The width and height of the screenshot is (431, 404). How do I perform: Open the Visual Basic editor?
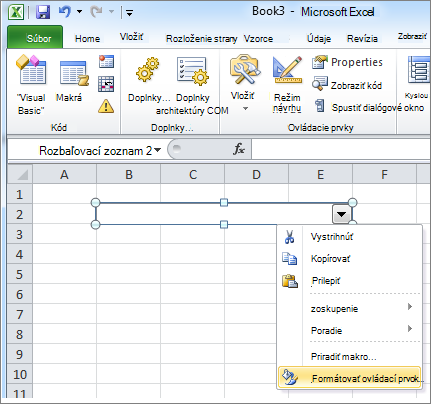click(x=31, y=85)
